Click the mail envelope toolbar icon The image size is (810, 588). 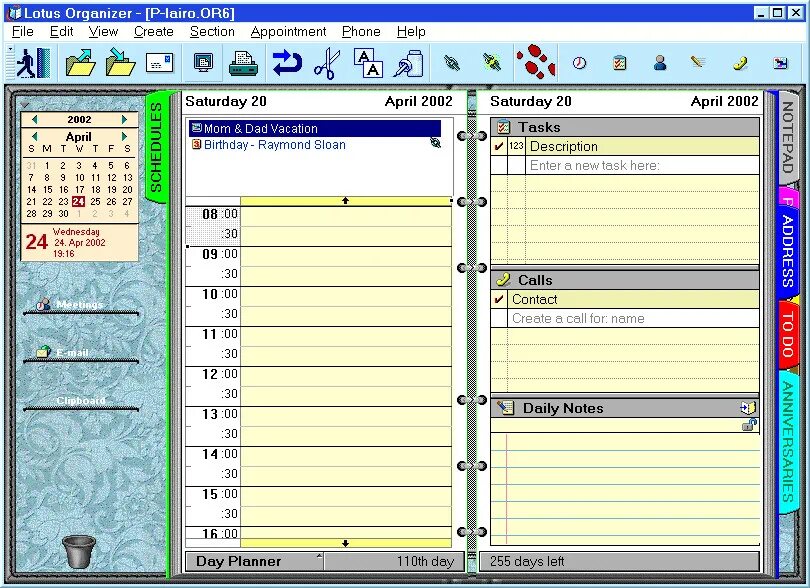click(x=160, y=63)
